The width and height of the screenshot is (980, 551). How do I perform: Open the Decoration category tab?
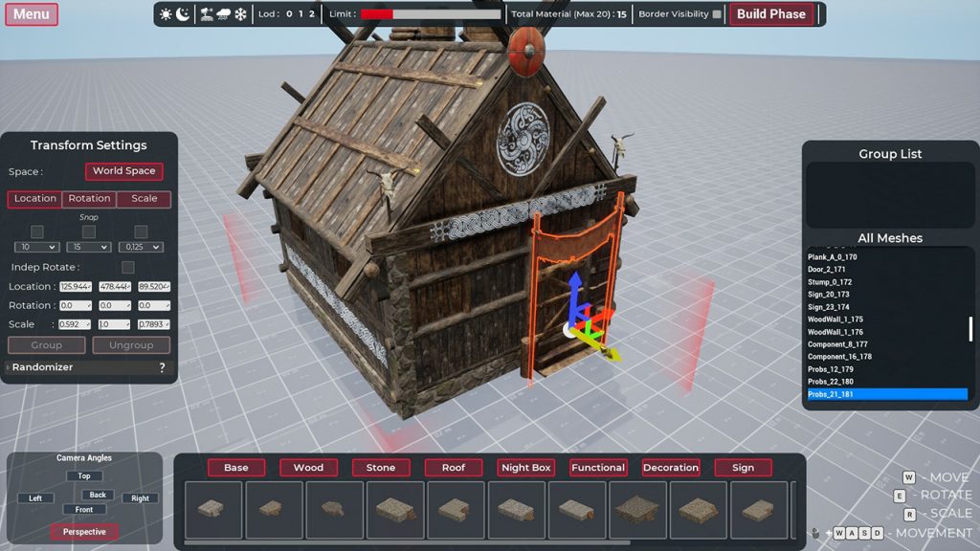coord(670,468)
